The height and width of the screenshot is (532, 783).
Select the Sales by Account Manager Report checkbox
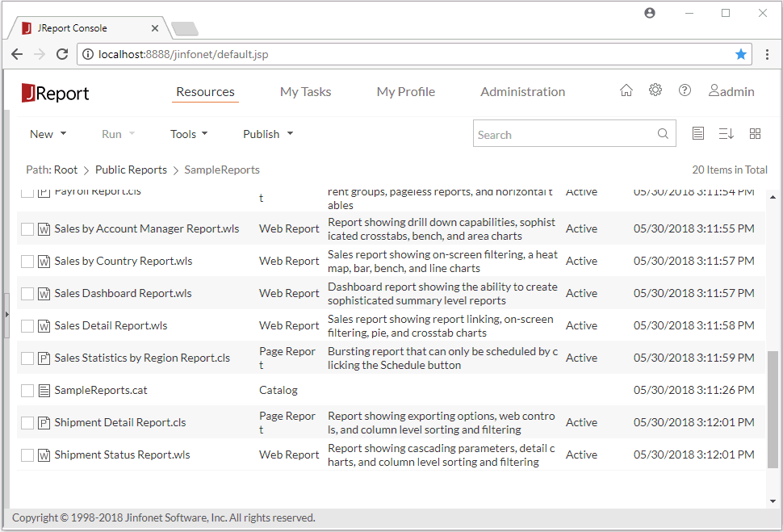[27, 229]
